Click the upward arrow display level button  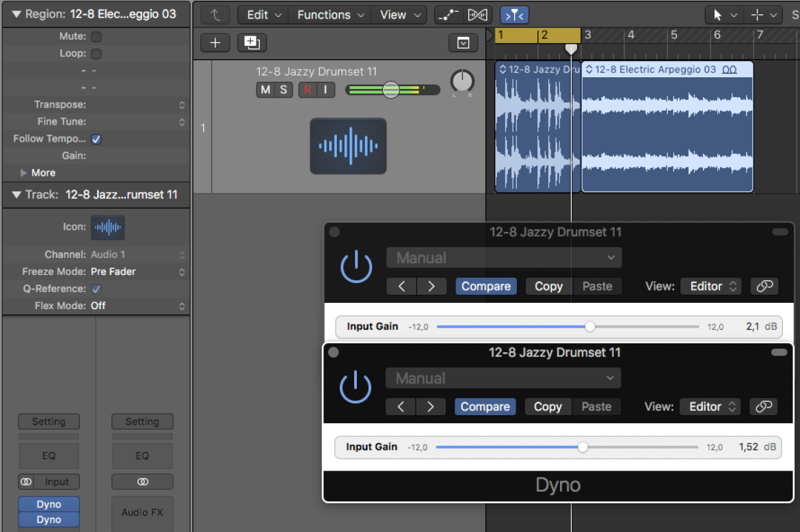pos(215,15)
